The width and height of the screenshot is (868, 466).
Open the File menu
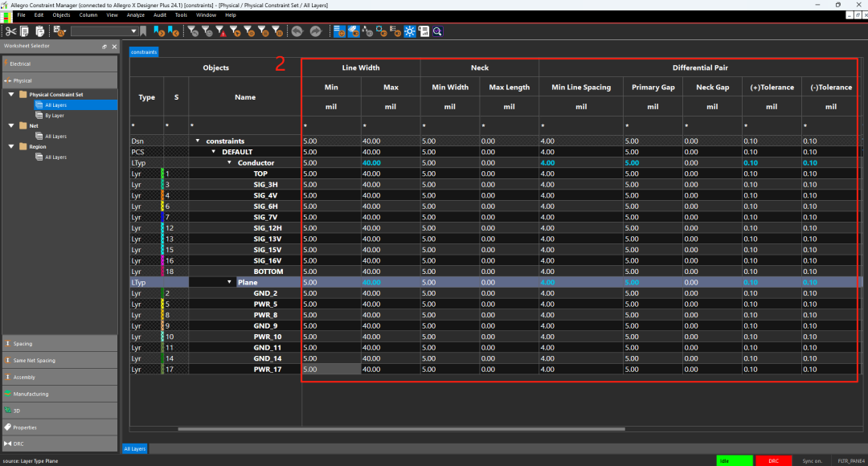tap(21, 15)
